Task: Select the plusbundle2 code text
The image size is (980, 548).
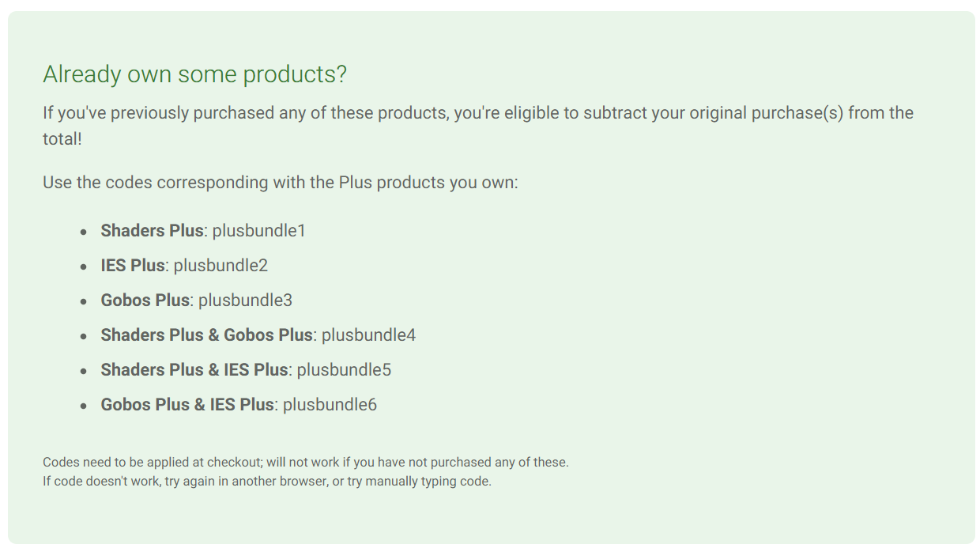Action: pos(221,266)
